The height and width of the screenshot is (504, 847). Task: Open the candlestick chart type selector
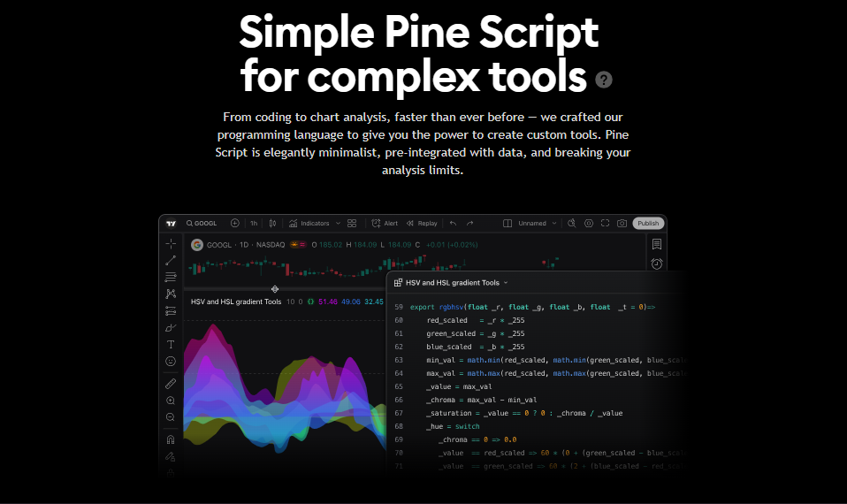(x=273, y=223)
